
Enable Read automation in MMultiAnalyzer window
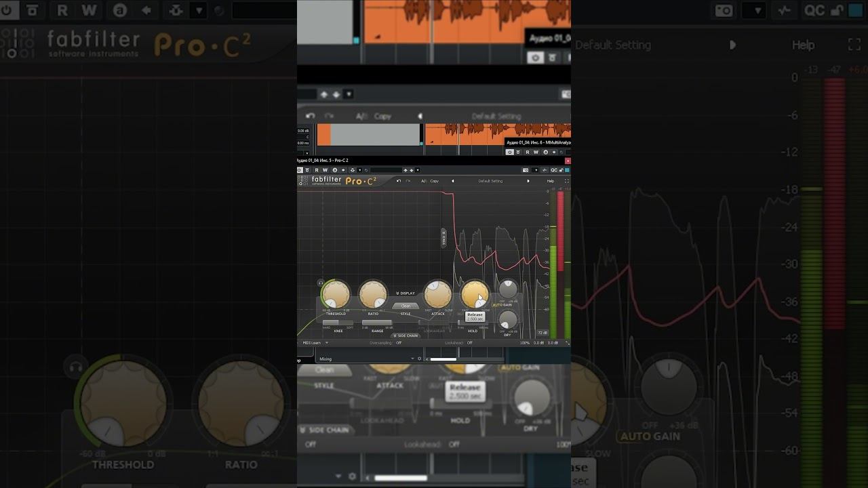(528, 152)
